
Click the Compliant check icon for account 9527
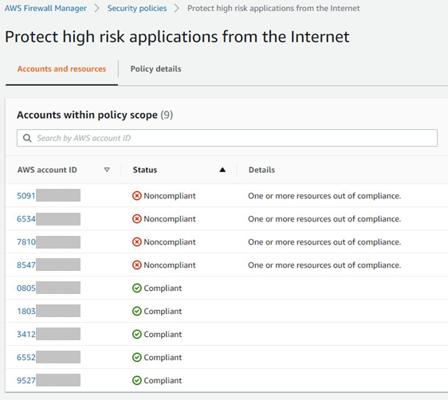point(137,380)
